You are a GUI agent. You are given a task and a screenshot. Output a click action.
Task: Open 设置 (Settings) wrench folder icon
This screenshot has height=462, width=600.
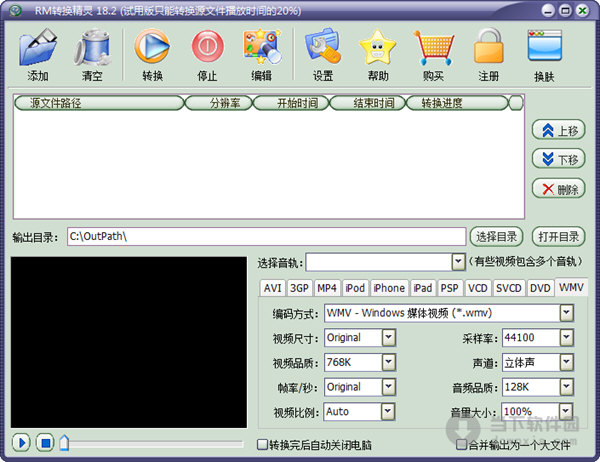[x=323, y=46]
